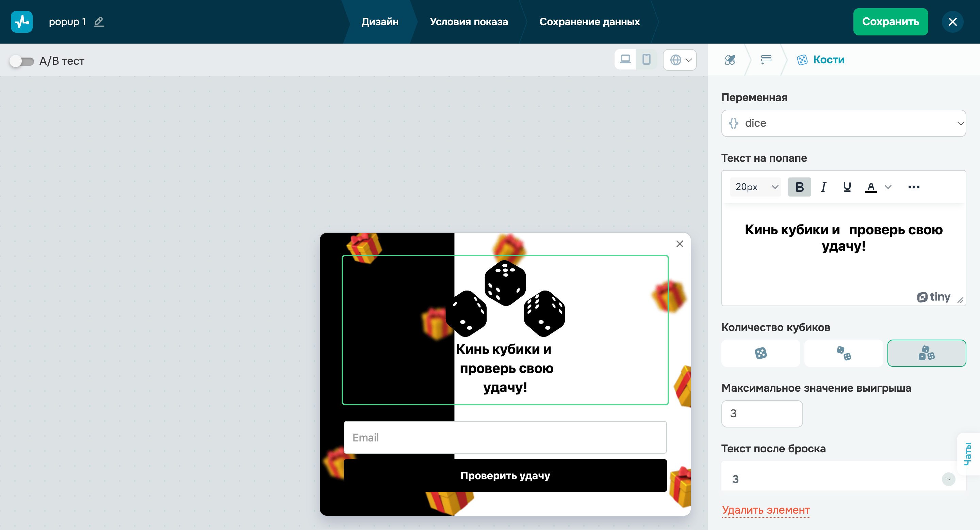
Task: Open more editor options (three dots)
Action: [913, 187]
